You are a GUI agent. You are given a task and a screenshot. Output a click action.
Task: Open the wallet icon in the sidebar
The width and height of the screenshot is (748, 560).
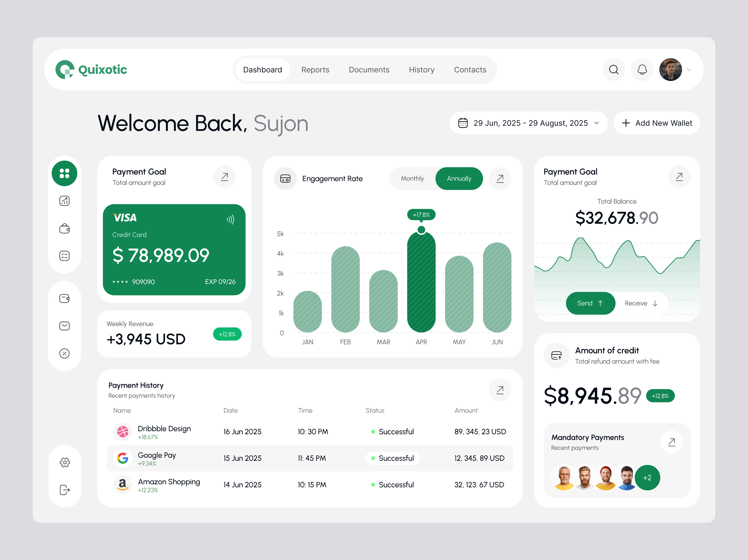click(64, 228)
